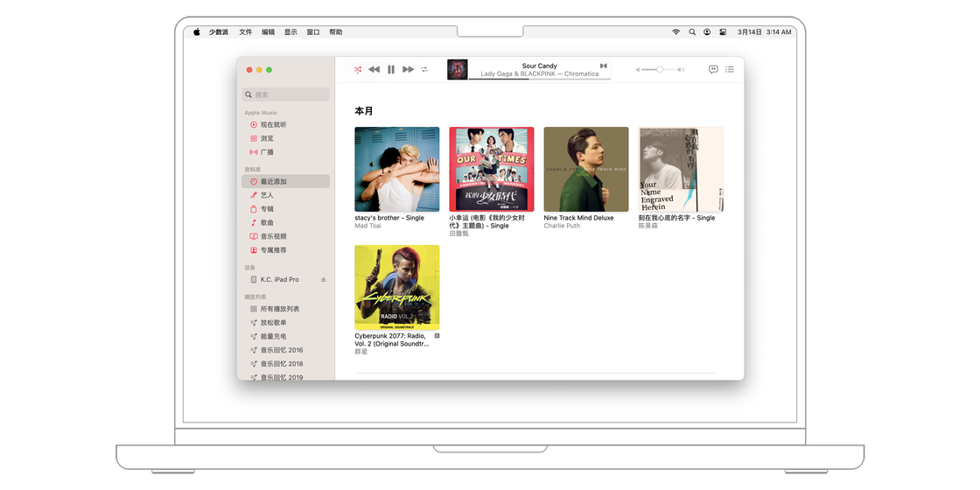
Task: Click the Dolby audio badge beside Sour Candy
Action: coord(603,66)
